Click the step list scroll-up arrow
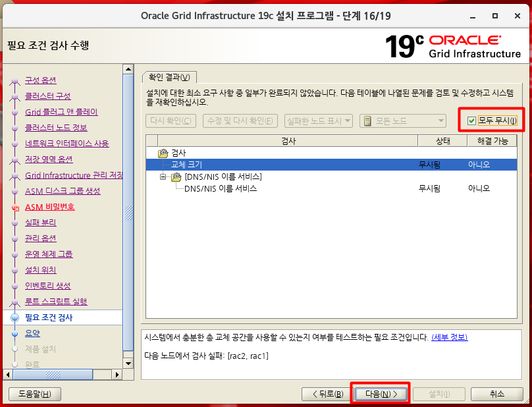Image resolution: width=532 pixels, height=407 pixels. (x=128, y=69)
